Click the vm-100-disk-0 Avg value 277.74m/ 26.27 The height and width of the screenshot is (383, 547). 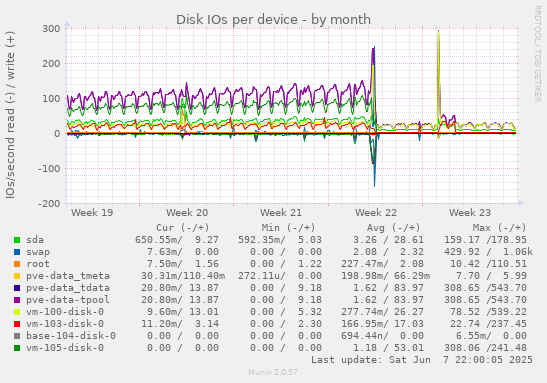point(382,312)
